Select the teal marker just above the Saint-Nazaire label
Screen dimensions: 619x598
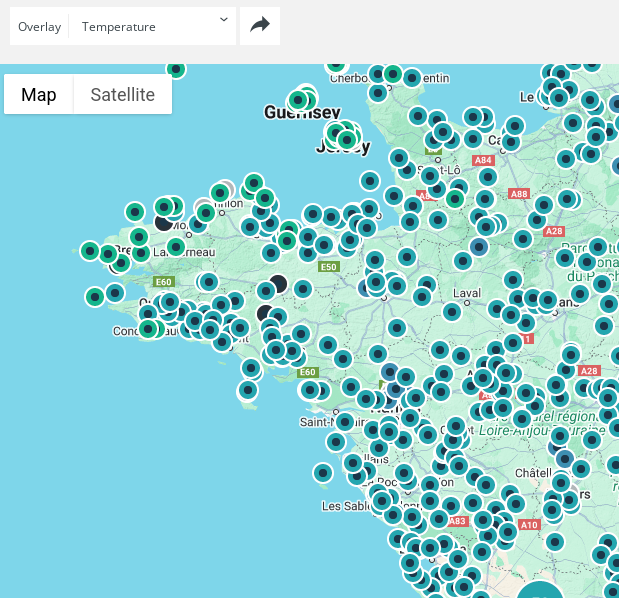(345, 422)
